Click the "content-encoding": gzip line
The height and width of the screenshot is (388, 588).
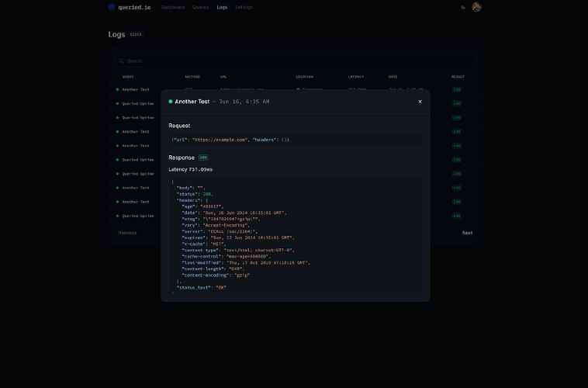(216, 275)
